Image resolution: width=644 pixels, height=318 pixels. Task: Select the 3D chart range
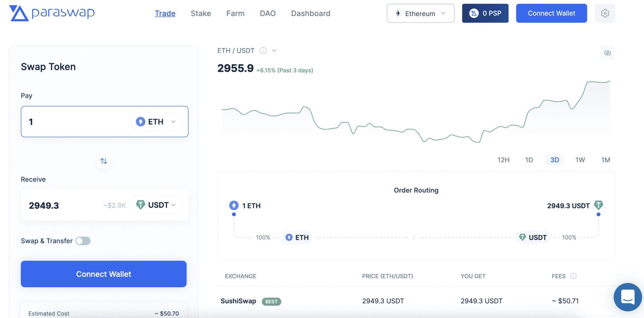pyautogui.click(x=555, y=160)
